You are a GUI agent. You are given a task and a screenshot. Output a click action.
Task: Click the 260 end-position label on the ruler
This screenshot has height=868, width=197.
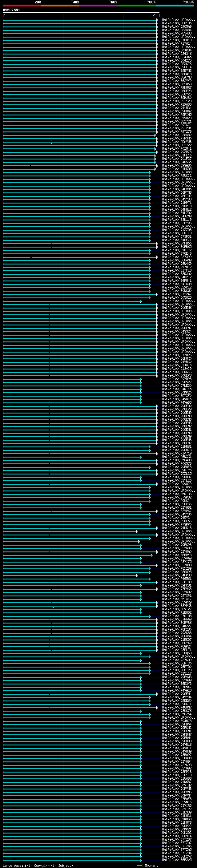click(x=155, y=15)
